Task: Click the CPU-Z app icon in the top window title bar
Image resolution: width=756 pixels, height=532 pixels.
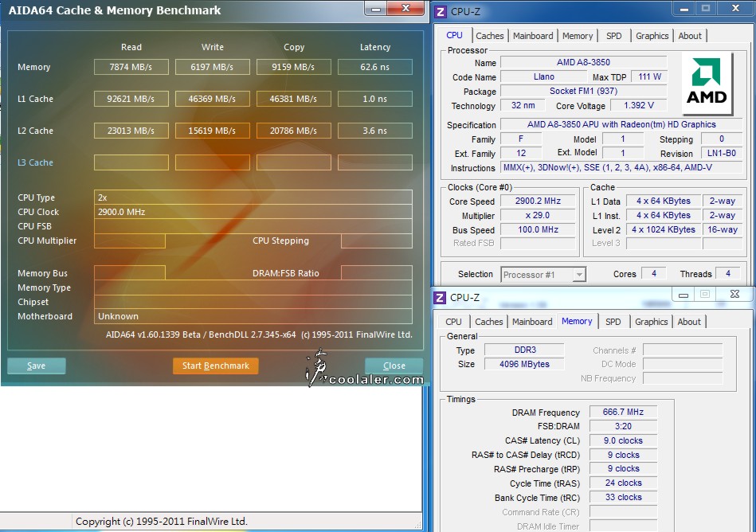Action: coord(441,11)
